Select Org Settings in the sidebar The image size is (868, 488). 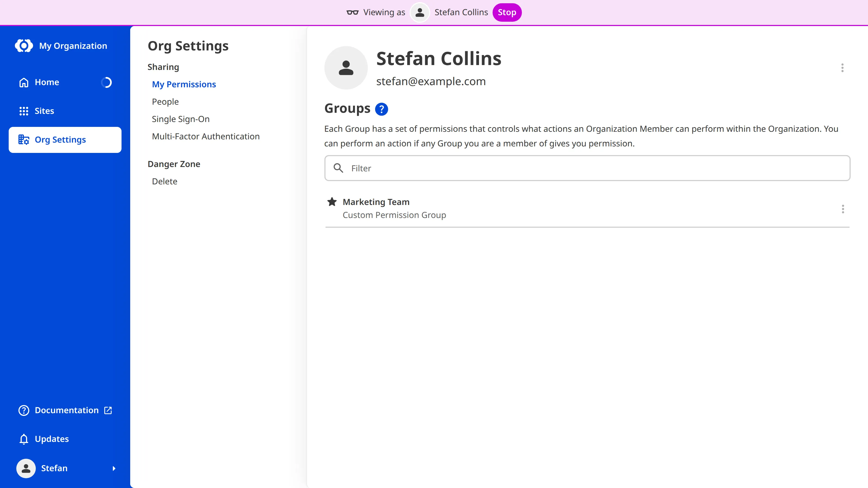point(65,140)
